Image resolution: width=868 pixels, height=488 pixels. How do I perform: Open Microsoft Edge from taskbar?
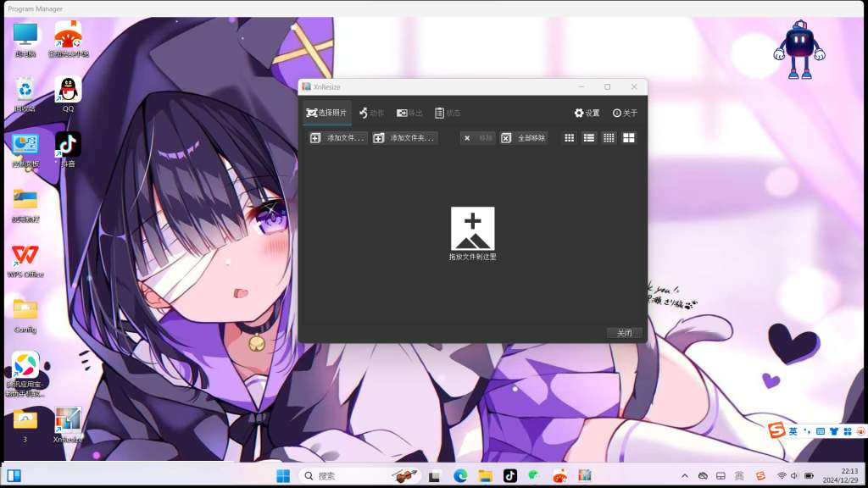click(460, 476)
